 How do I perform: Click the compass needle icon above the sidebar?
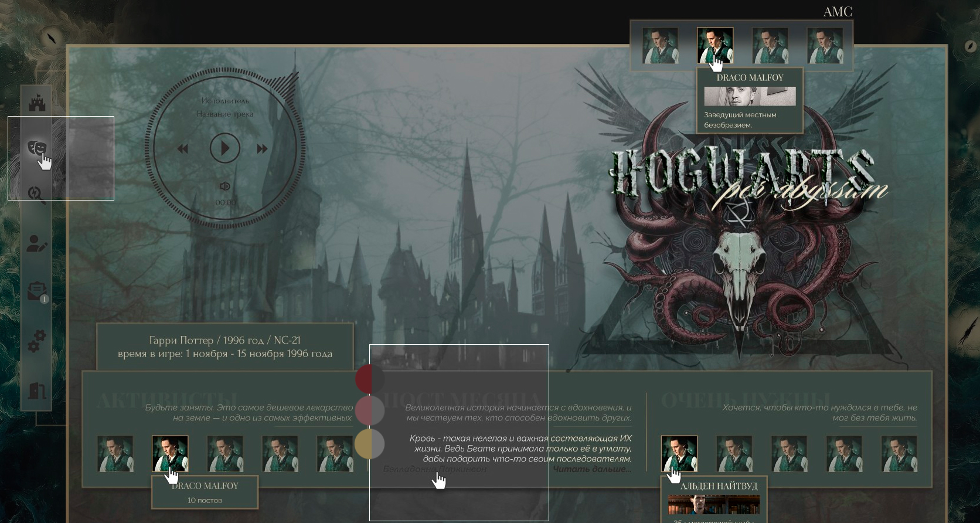[52, 38]
